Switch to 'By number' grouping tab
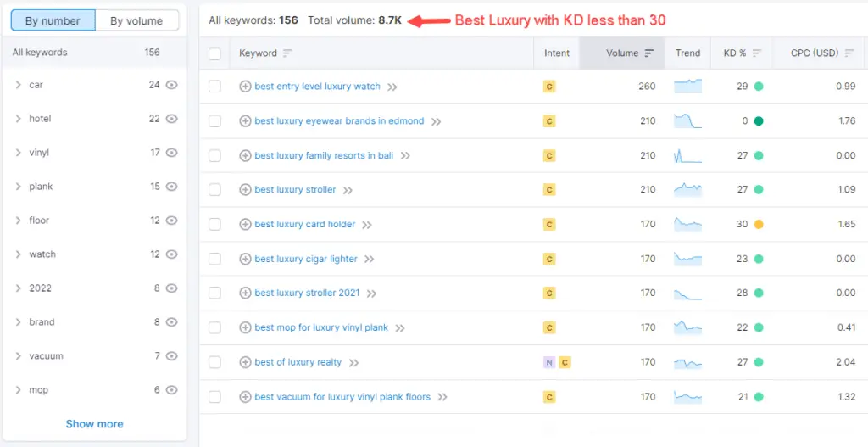This screenshot has width=868, height=447. tap(53, 21)
